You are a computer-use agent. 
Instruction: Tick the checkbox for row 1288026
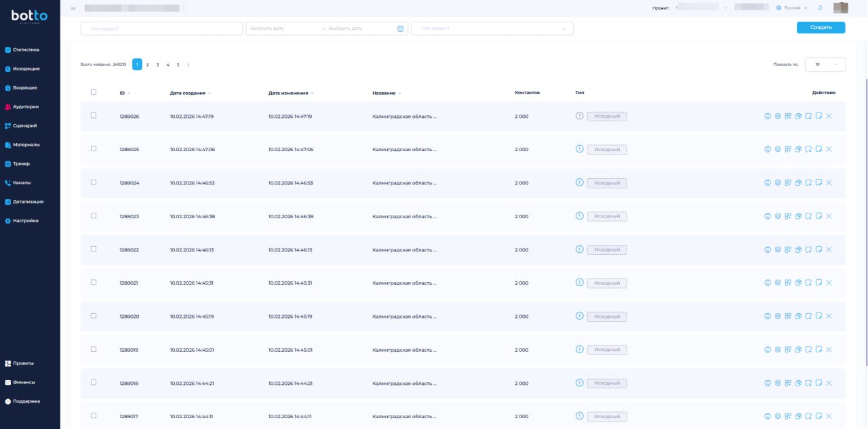coord(94,116)
